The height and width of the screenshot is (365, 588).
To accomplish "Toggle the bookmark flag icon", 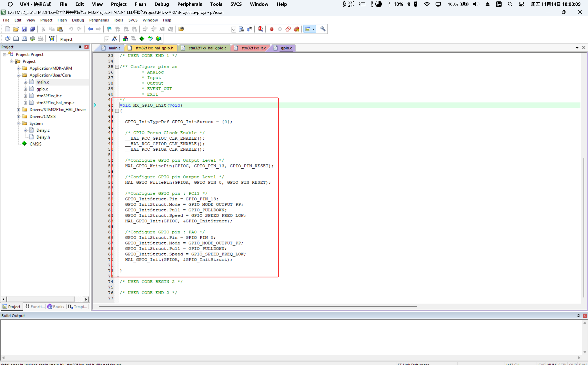I will (x=109, y=29).
